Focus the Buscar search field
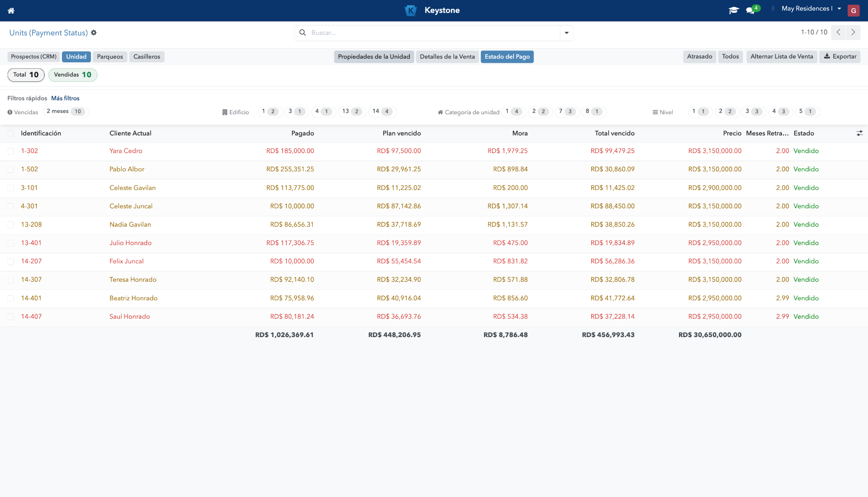This screenshot has height=497, width=868. tap(434, 33)
